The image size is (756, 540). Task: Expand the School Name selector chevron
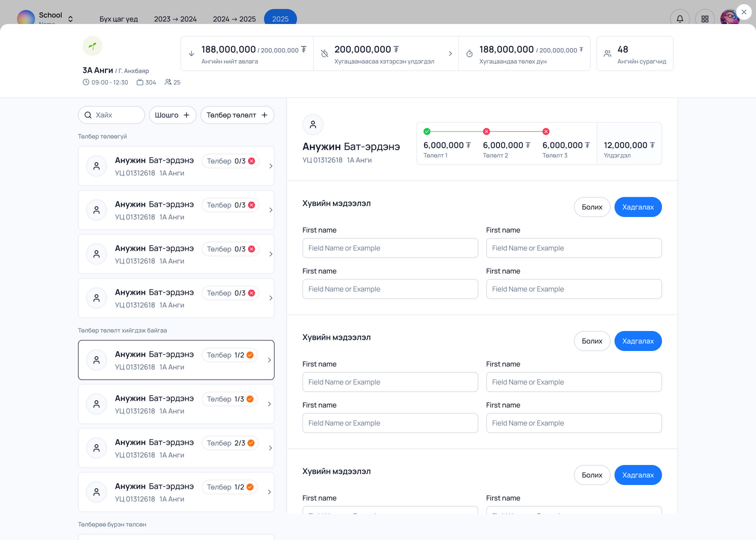(x=70, y=19)
